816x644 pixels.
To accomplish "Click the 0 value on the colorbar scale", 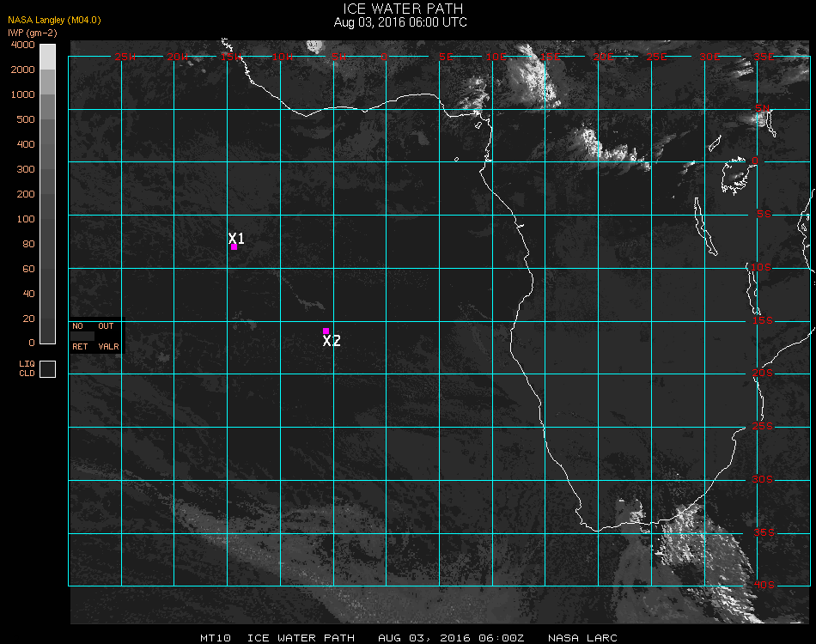I will [x=31, y=343].
